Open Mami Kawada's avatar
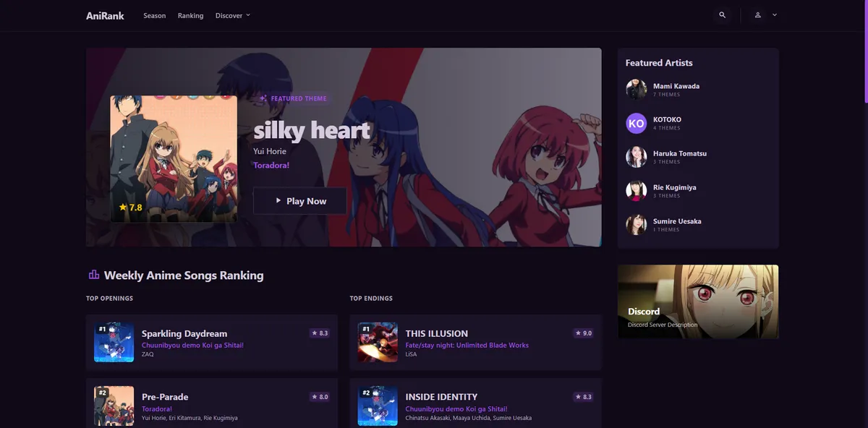 637,90
